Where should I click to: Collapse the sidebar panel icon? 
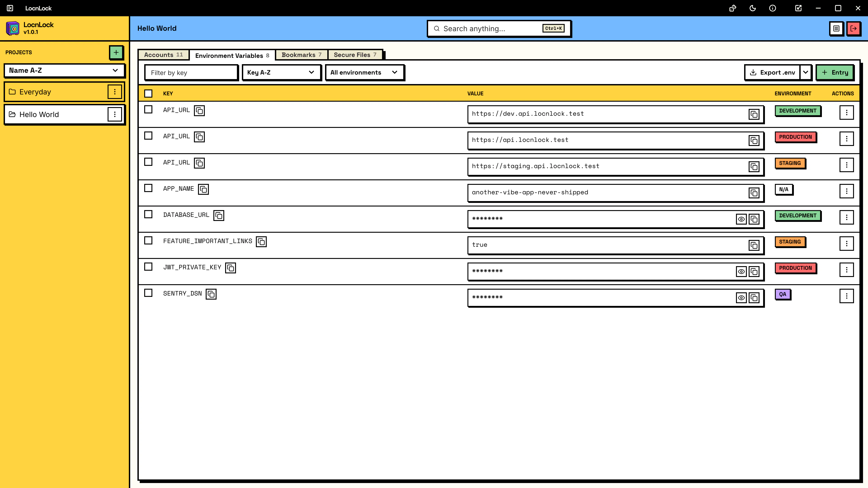click(x=10, y=8)
